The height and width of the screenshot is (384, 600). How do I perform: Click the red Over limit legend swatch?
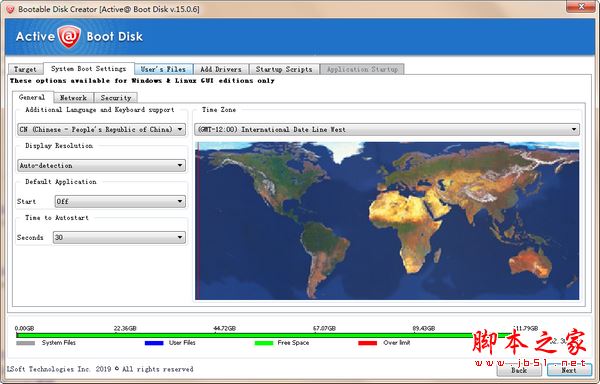368,343
